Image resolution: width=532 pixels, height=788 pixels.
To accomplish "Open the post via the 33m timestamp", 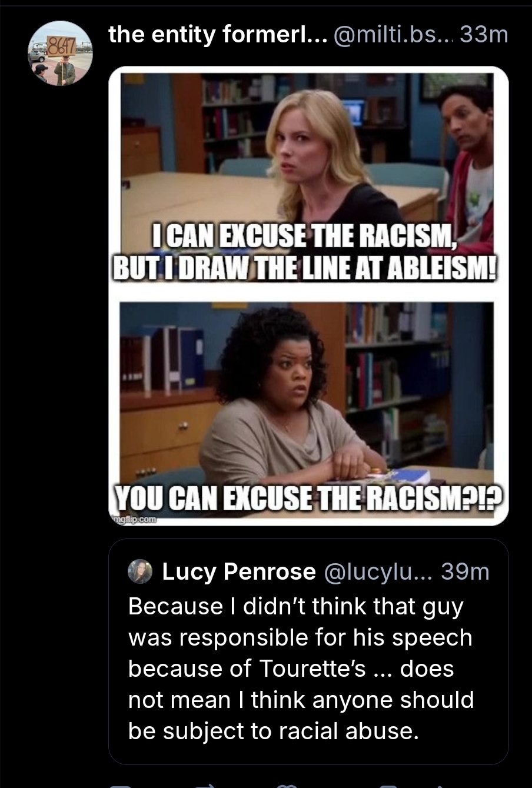I will point(484,35).
